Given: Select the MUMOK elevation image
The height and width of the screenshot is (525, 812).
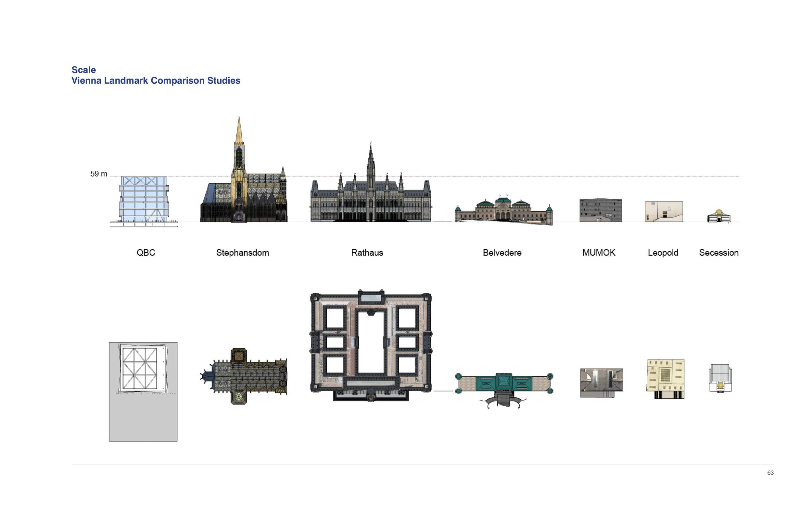Looking at the screenshot, I should click(601, 210).
